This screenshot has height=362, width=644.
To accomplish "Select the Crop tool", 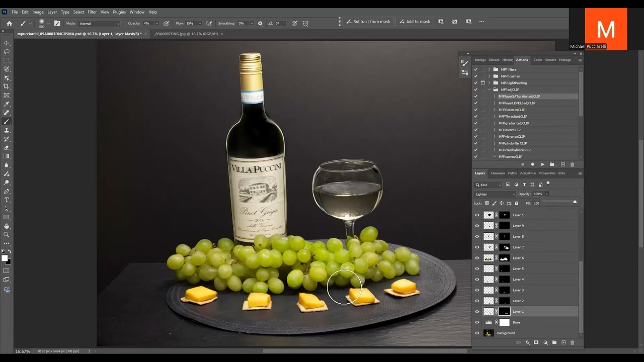I will click(x=7, y=86).
